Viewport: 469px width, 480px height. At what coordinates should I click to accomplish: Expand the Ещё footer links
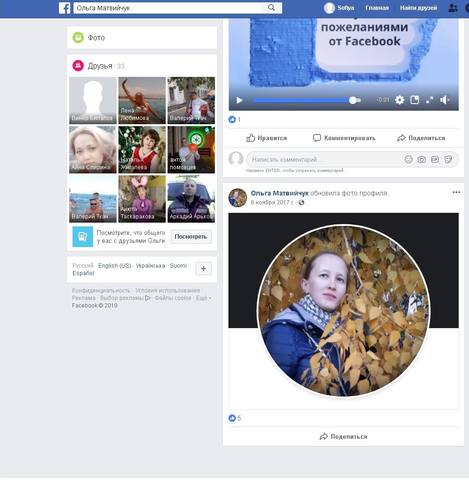click(x=203, y=298)
